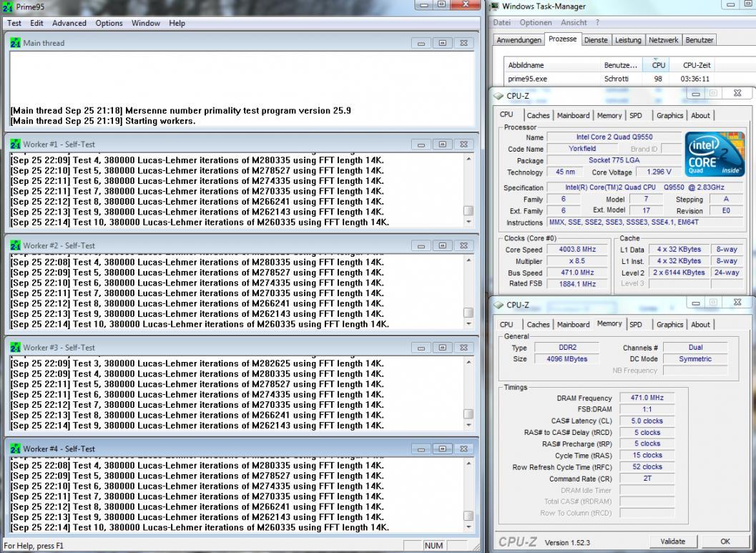This screenshot has height=553, width=756.
Task: Open the Edit menu in Prime95
Action: [36, 23]
